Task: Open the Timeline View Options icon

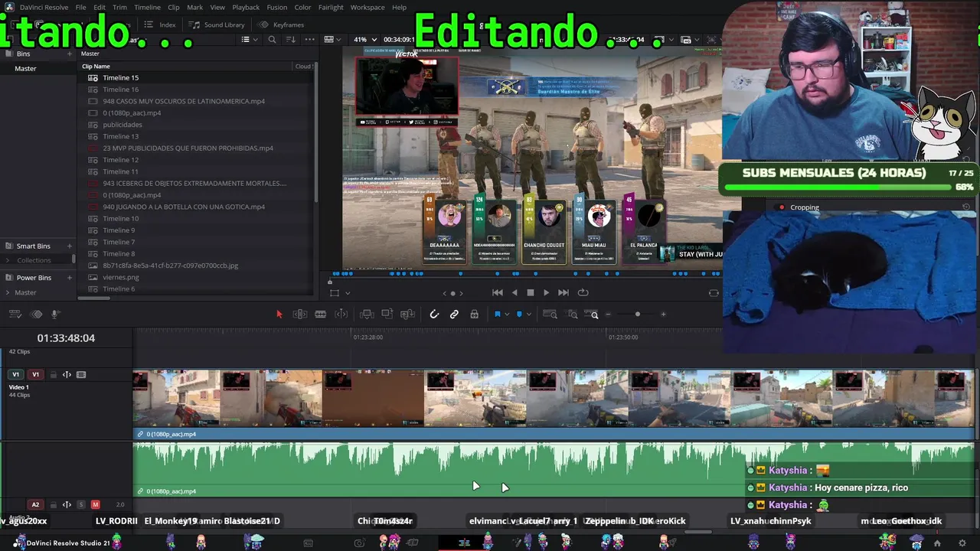Action: point(15,315)
